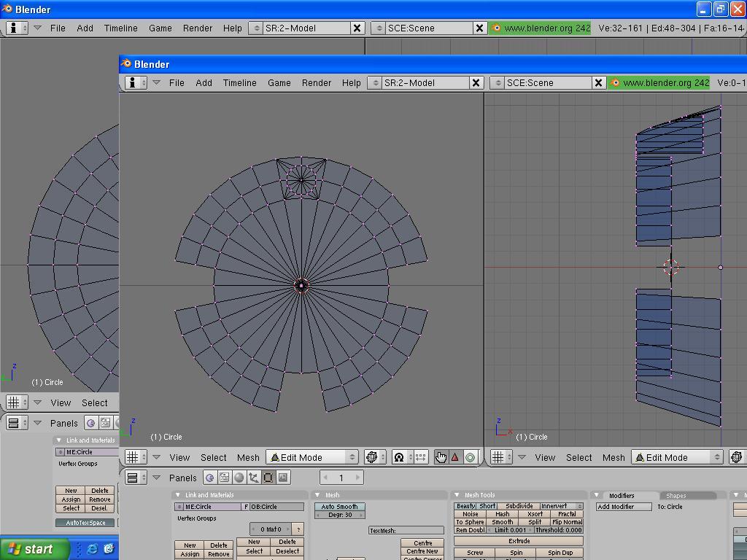The height and width of the screenshot is (560, 747).
Task: Delete scene SCE:Scene in front window
Action: click(x=598, y=83)
